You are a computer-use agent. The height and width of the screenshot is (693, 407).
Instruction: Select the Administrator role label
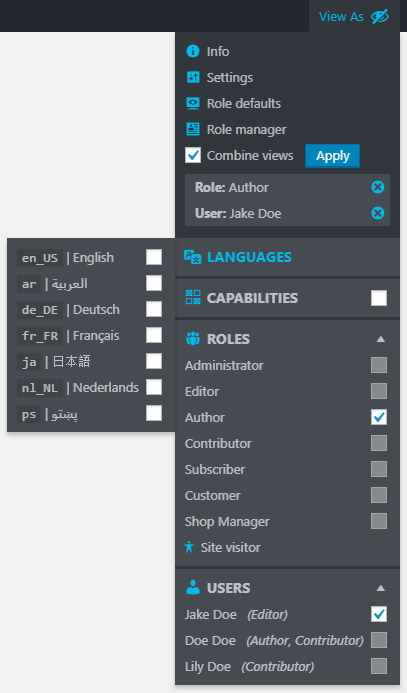224,366
